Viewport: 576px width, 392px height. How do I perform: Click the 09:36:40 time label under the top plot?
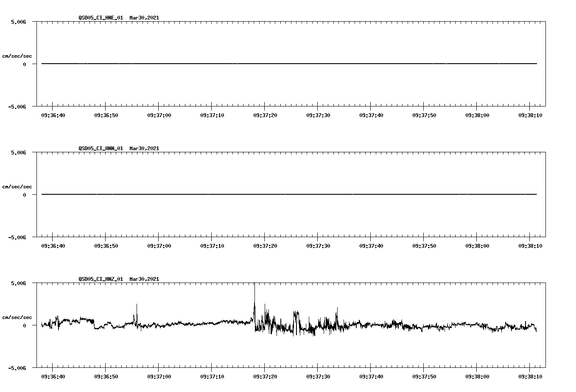pos(53,115)
